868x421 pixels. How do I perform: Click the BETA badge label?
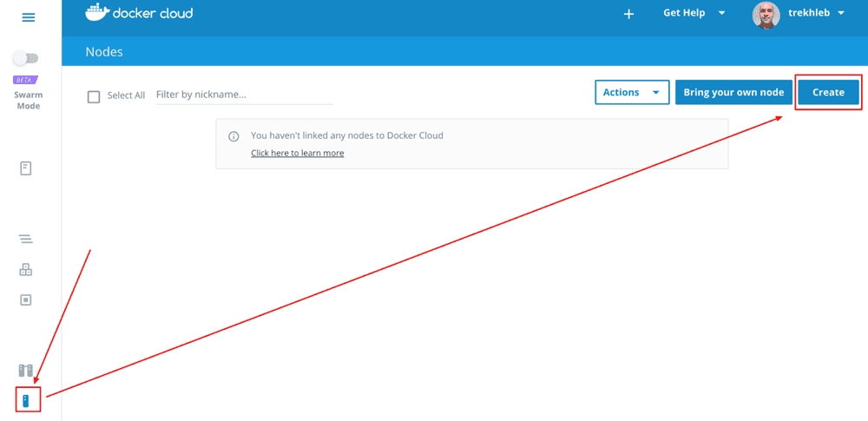25,80
